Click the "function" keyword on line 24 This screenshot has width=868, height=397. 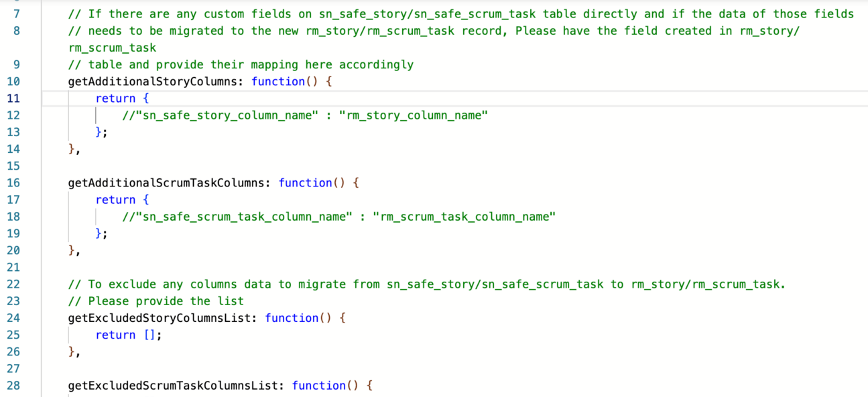[x=292, y=318]
